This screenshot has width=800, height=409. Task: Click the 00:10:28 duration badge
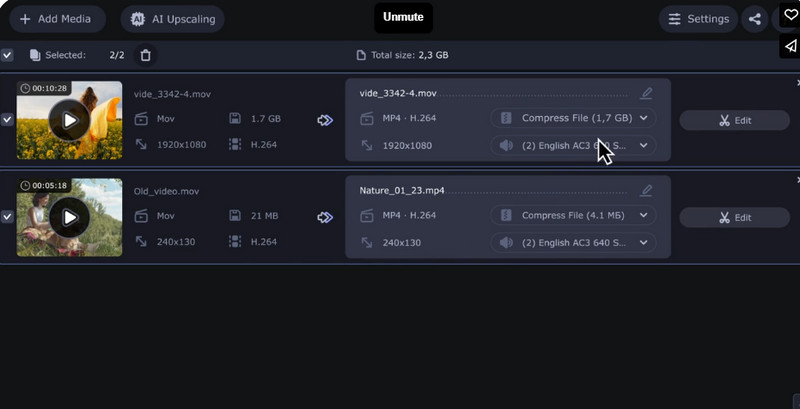[x=44, y=88]
